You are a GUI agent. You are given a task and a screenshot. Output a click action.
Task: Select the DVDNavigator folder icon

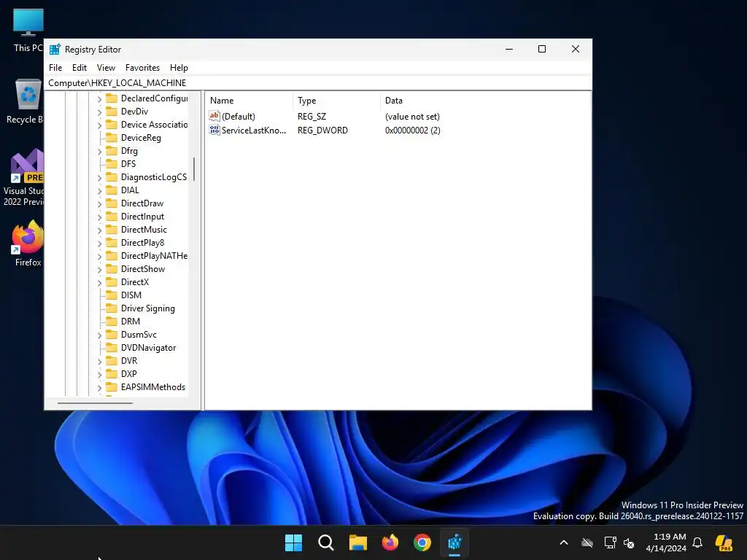pyautogui.click(x=112, y=348)
